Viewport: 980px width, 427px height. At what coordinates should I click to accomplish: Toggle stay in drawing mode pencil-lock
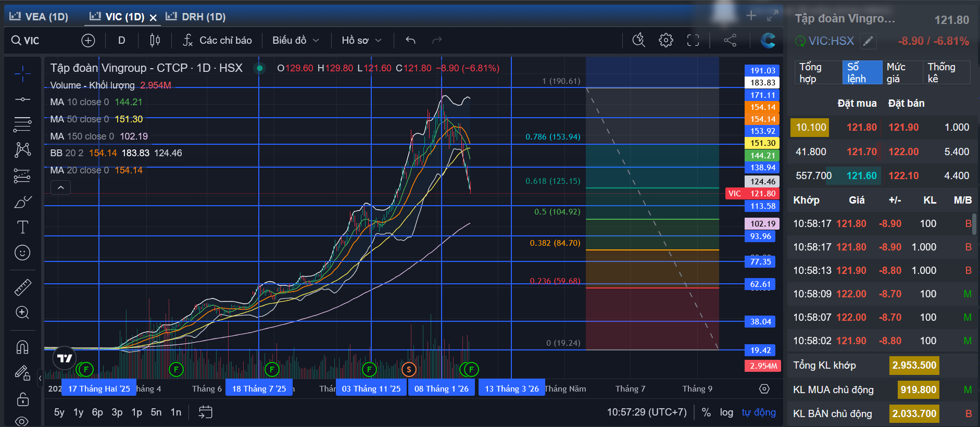click(x=22, y=373)
